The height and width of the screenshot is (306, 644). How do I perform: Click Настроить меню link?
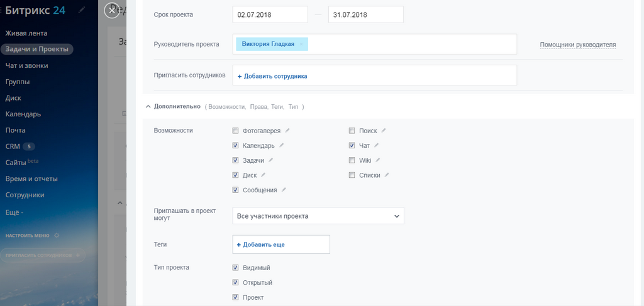coord(27,236)
